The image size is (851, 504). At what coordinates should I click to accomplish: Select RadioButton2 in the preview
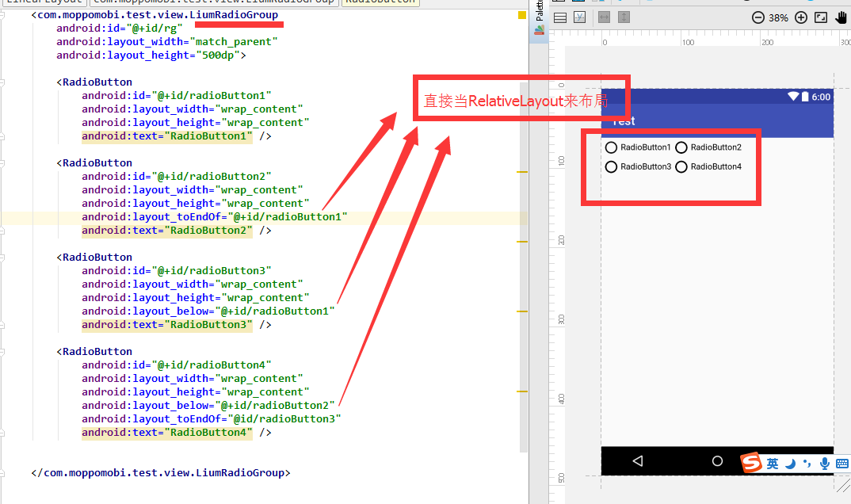click(x=708, y=147)
